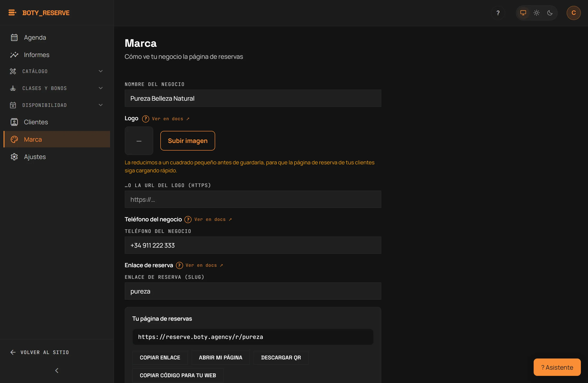Focus the slug field containing pureza

click(253, 291)
